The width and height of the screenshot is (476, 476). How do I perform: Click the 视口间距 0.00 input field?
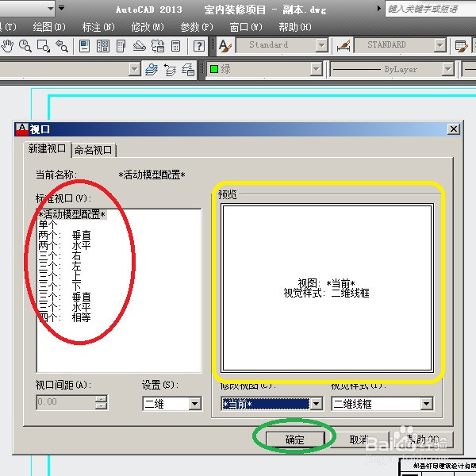point(66,402)
